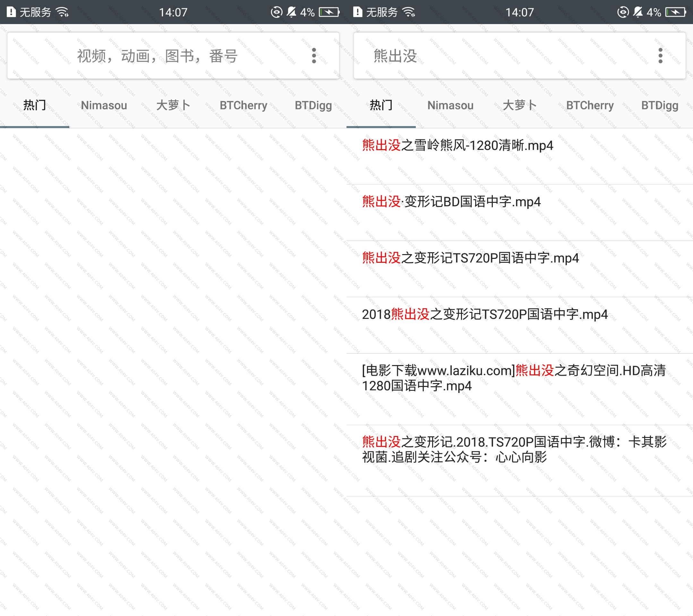Open result 熊出没·变形记BD国语中字.mp4

[x=451, y=202]
